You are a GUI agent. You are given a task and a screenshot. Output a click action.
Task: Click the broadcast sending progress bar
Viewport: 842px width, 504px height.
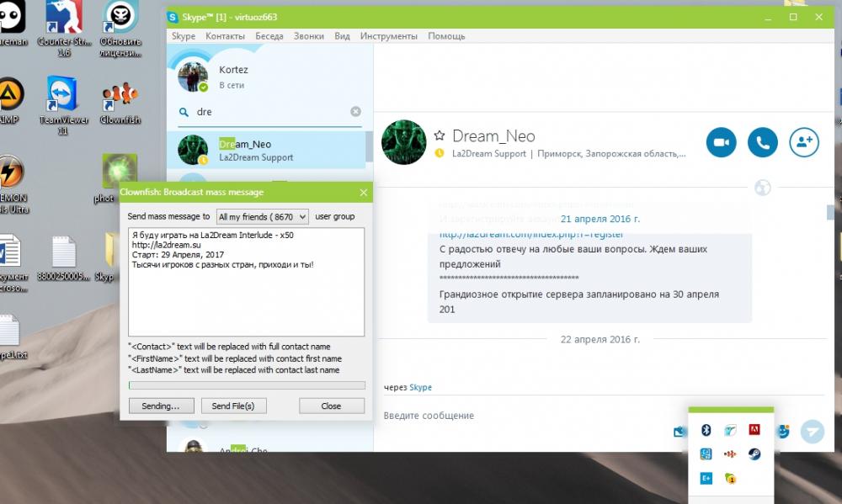(247, 385)
